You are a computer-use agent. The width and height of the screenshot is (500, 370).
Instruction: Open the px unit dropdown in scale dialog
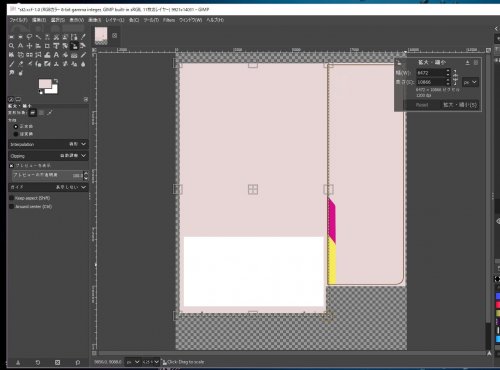[470, 82]
